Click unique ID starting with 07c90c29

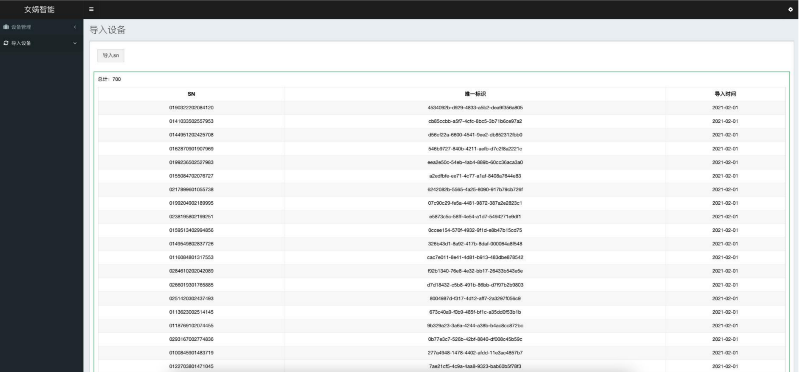(x=475, y=203)
